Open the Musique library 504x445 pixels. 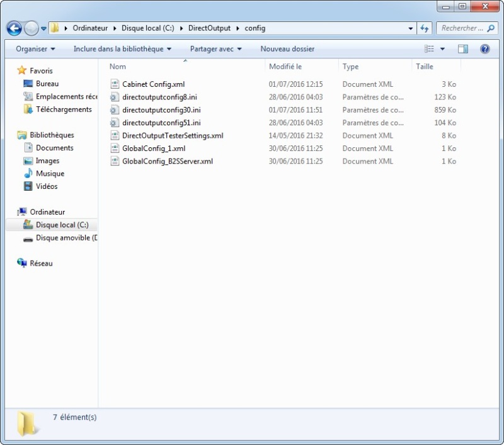pyautogui.click(x=50, y=173)
